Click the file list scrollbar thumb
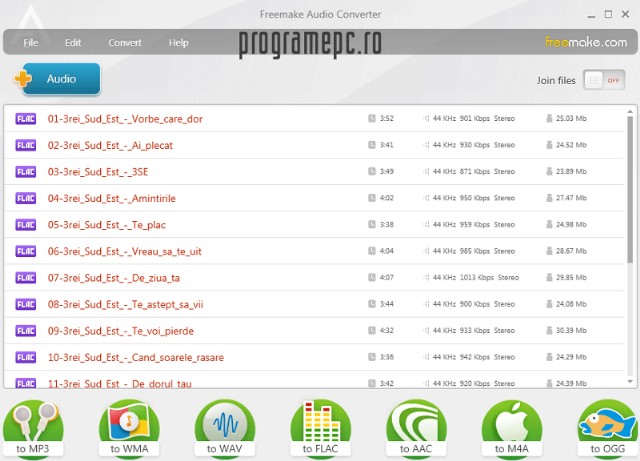 pyautogui.click(x=630, y=190)
